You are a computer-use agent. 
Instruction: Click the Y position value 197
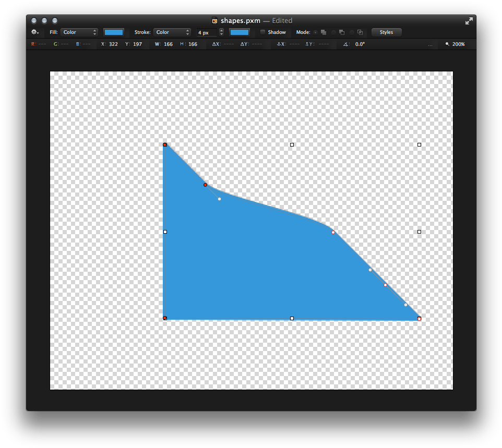click(138, 44)
